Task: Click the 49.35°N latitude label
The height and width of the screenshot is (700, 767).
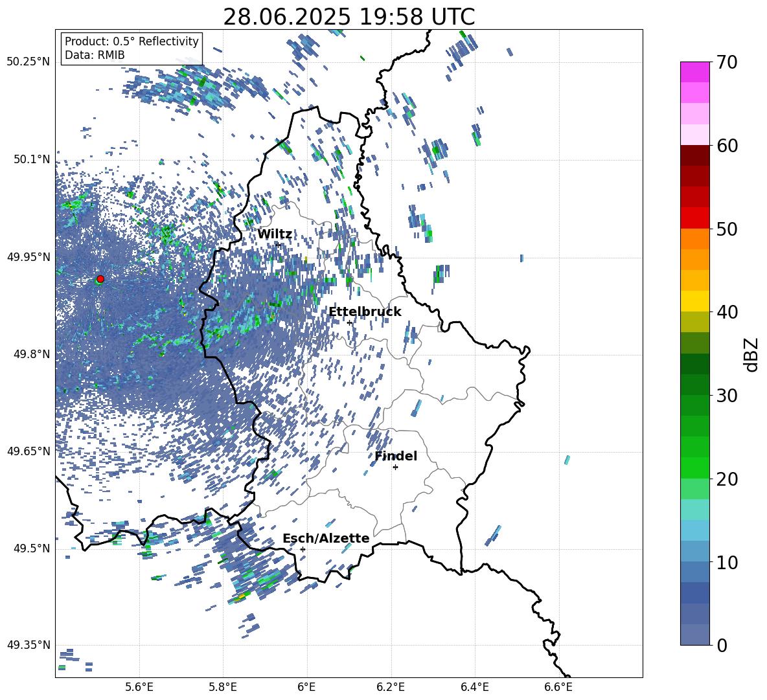Action: coord(29,645)
